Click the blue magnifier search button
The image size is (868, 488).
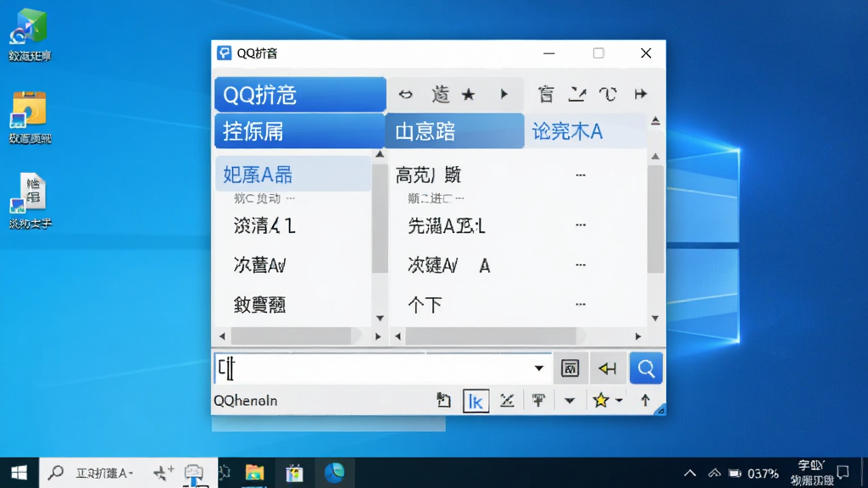646,369
